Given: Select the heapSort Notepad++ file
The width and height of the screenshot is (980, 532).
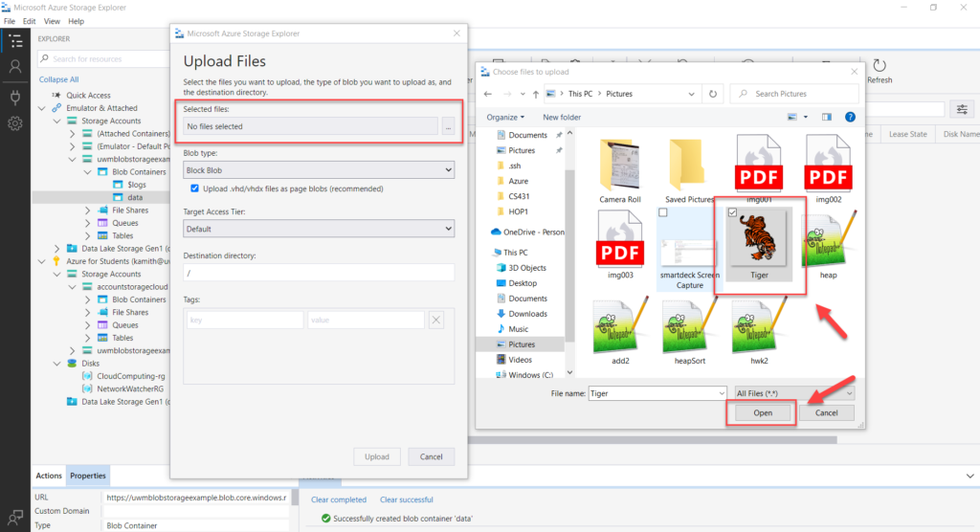Looking at the screenshot, I should [x=689, y=331].
